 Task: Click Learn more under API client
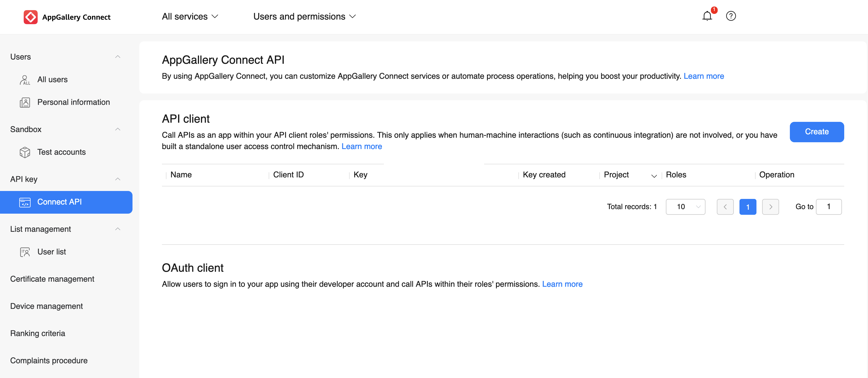coord(362,146)
